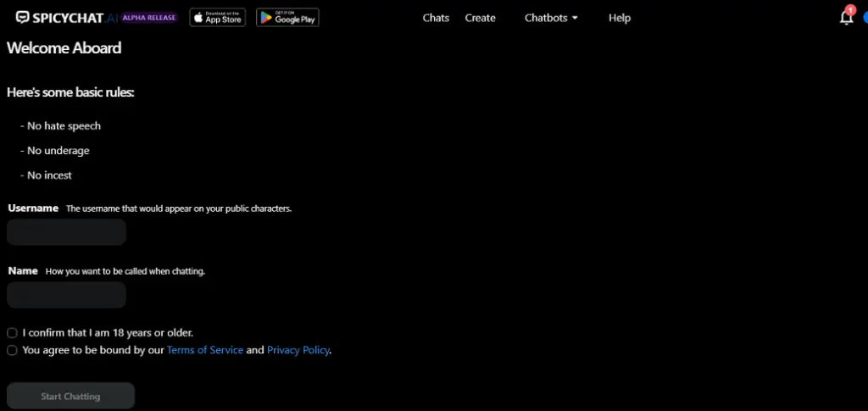The image size is (868, 411).
Task: Click the Alpha Release badge
Action: (x=149, y=18)
